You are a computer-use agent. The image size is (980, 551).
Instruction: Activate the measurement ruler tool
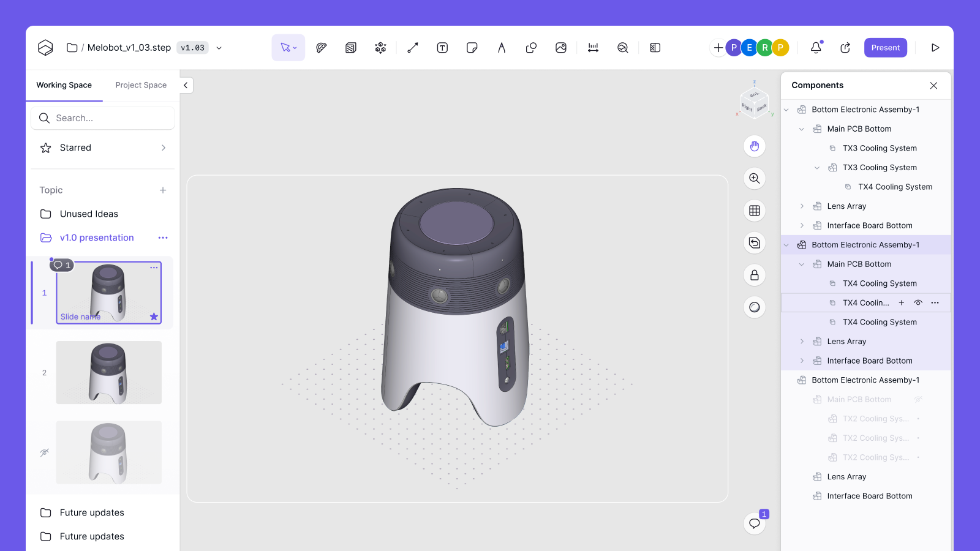[x=593, y=48]
